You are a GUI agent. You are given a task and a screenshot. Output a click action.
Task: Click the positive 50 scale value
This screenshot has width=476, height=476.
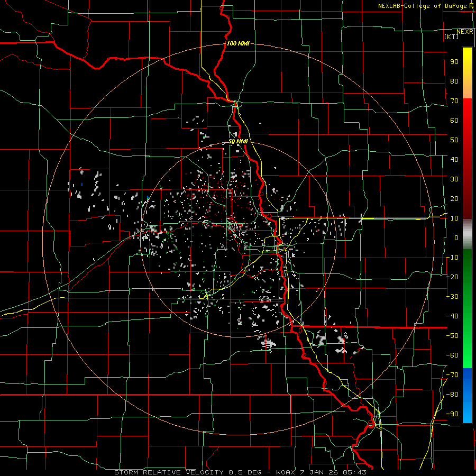coord(454,140)
